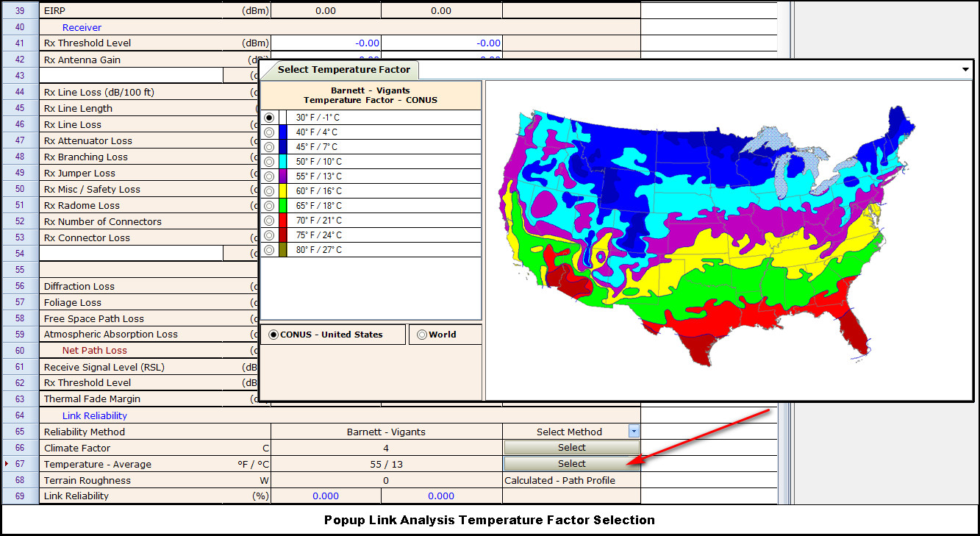The width and height of the screenshot is (980, 536).
Task: Click the Select Temperature Factor tab
Action: coord(343,70)
